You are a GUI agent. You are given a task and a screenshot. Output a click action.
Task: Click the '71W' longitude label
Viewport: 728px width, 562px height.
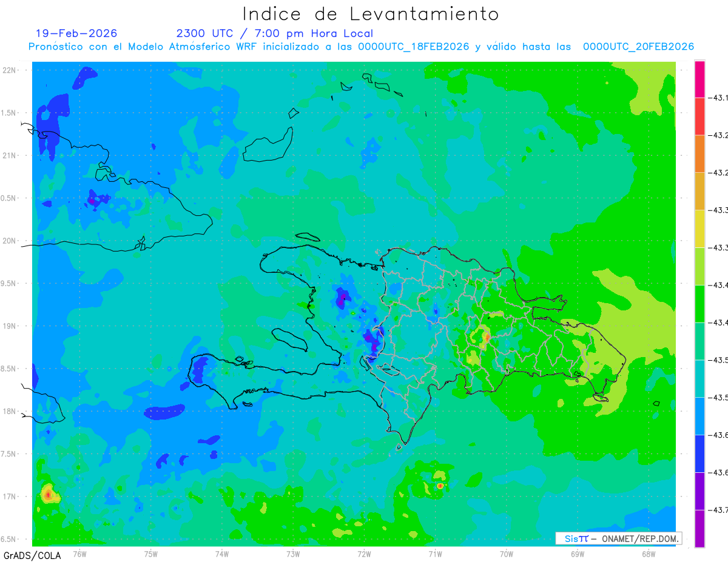[435, 554]
